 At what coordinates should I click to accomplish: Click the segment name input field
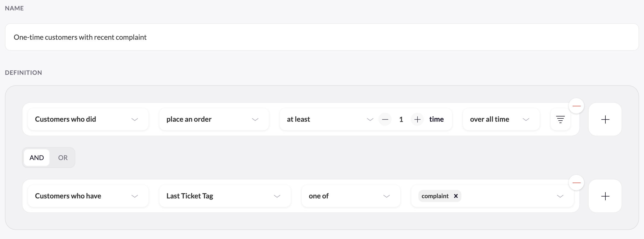322,37
